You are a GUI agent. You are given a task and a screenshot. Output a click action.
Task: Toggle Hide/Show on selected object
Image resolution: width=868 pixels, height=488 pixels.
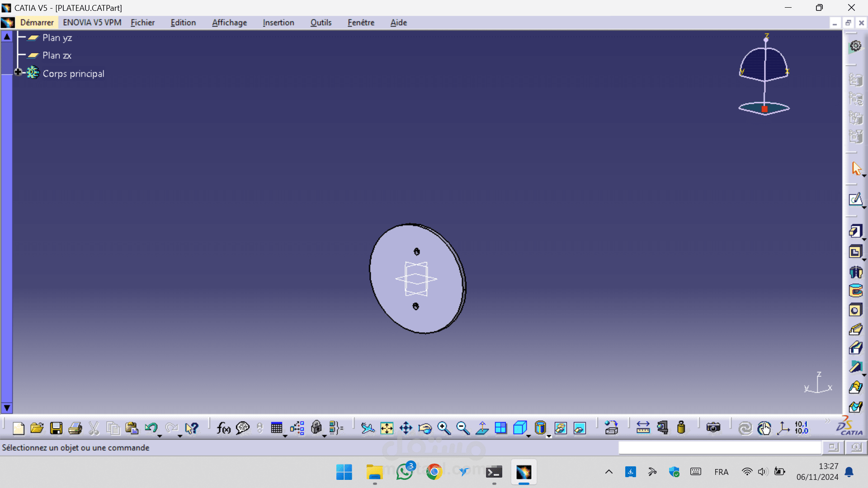[x=561, y=428]
